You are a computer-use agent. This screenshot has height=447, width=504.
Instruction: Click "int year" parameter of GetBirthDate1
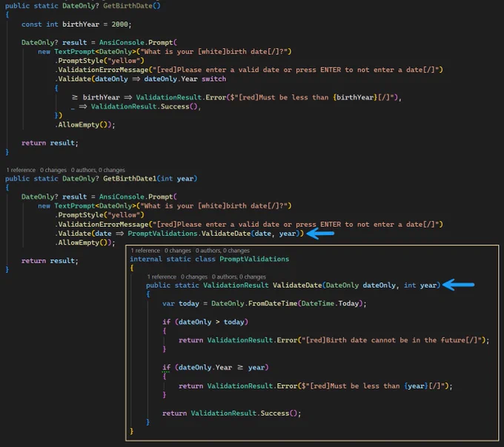(x=177, y=179)
